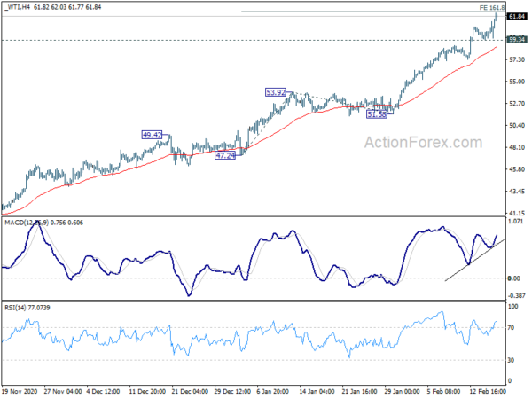Select the MACD rising trendline
Viewport: 532px width, 399px height.
coord(475,260)
